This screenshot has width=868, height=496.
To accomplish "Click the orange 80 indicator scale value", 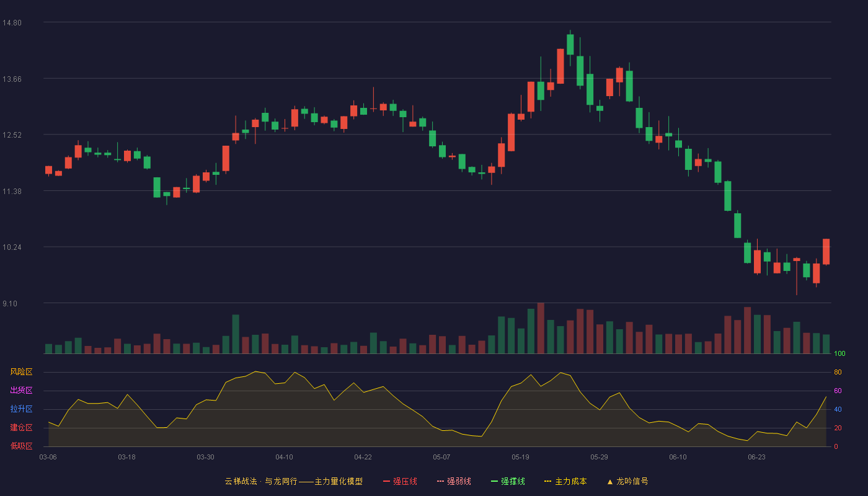I will click(x=838, y=372).
